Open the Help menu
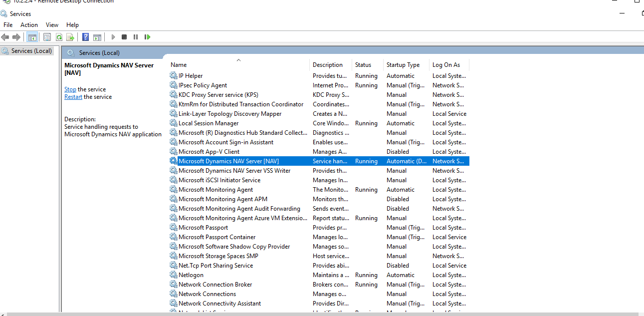 pyautogui.click(x=72, y=24)
